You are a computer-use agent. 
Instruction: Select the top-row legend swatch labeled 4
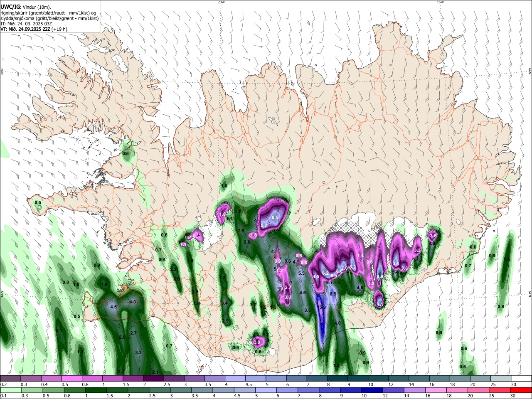coord(236,379)
